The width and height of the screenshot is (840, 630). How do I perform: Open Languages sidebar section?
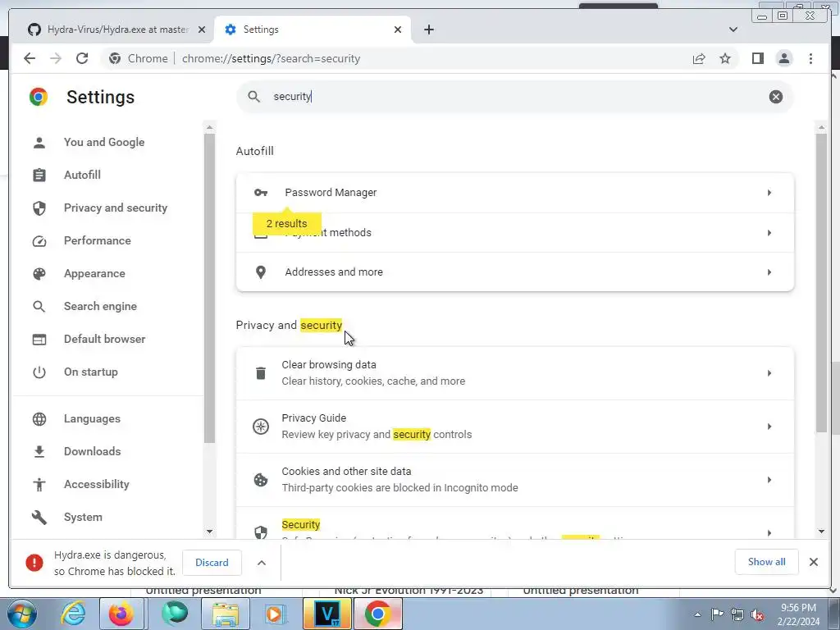(x=92, y=419)
